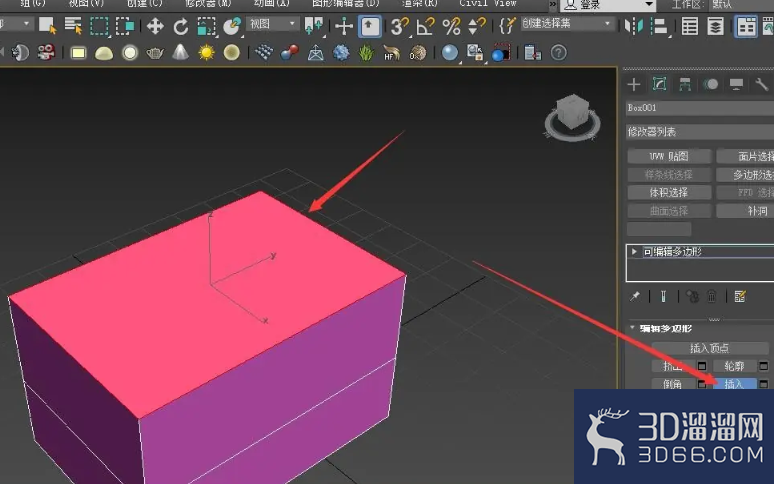Open the Layer Explorer stacked-layers icon
This screenshot has height=484, width=774.
click(715, 26)
